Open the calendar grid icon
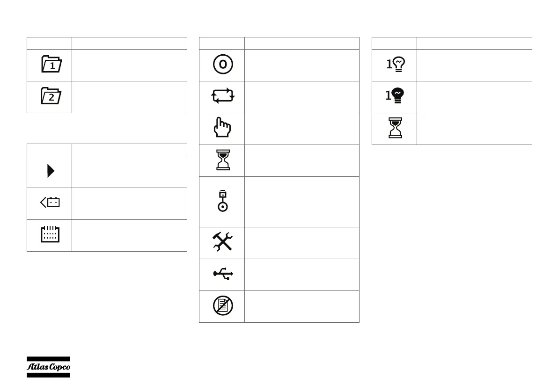Screen dimensions: 558x392 coord(50,234)
